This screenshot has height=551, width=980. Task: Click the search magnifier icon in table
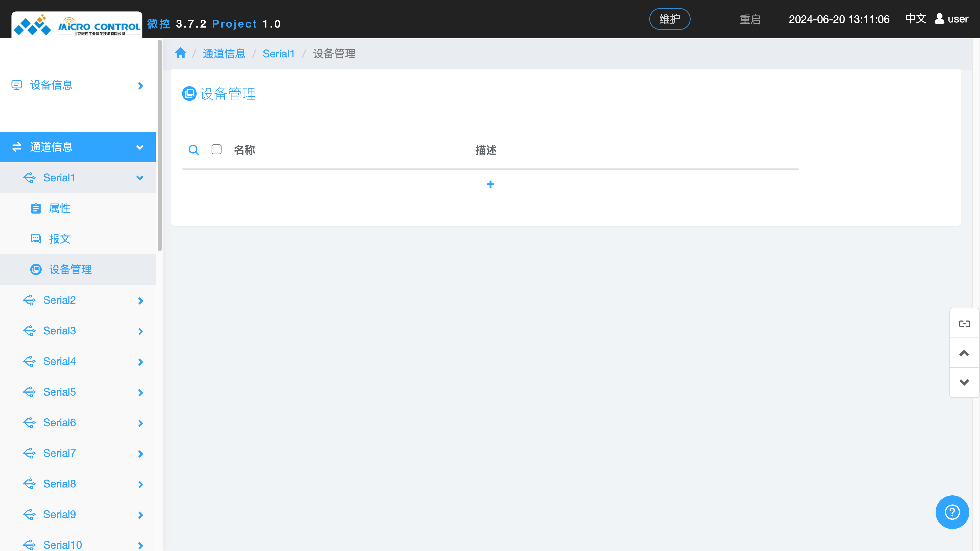194,150
